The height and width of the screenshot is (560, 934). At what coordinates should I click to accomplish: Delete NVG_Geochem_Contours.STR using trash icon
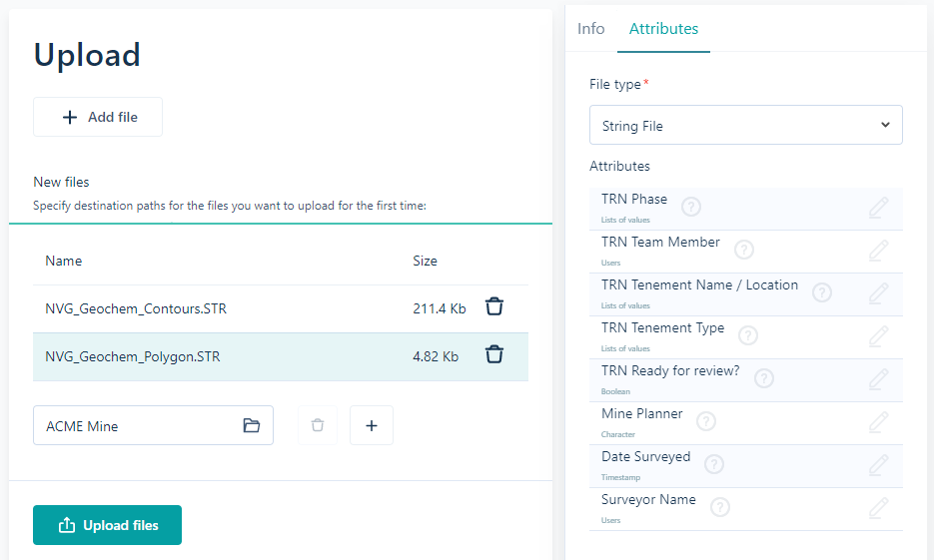493,307
